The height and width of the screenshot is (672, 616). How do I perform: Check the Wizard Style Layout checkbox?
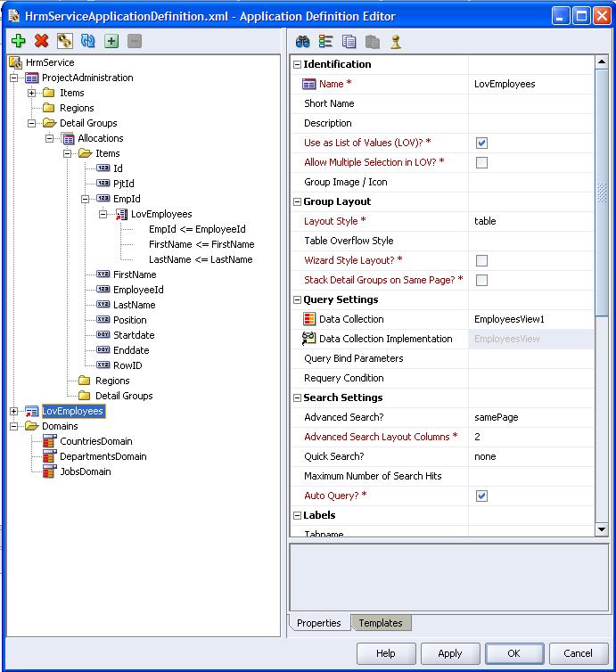click(481, 260)
